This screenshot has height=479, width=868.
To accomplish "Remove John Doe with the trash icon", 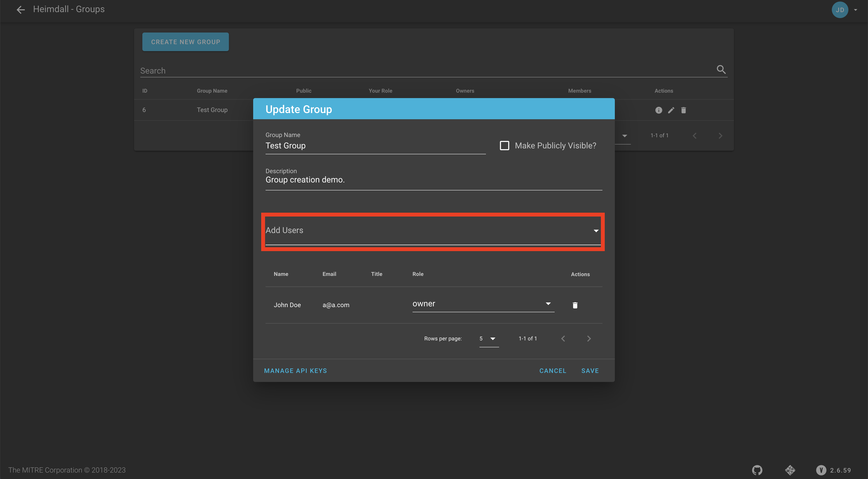I will click(x=575, y=305).
